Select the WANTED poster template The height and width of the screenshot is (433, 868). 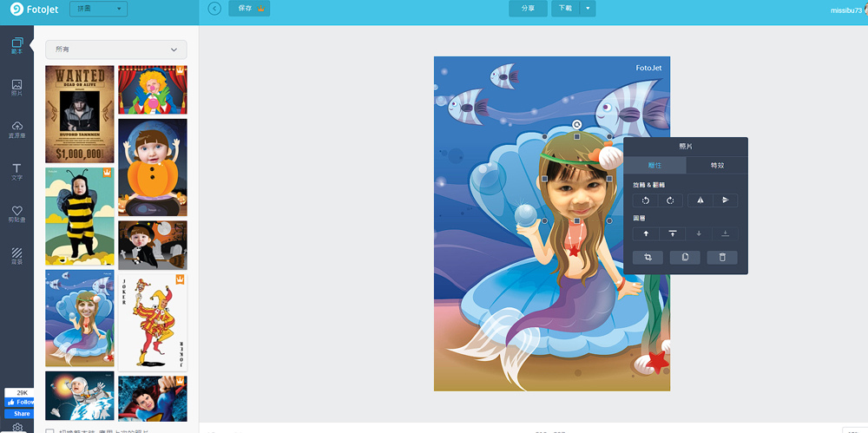coord(80,114)
